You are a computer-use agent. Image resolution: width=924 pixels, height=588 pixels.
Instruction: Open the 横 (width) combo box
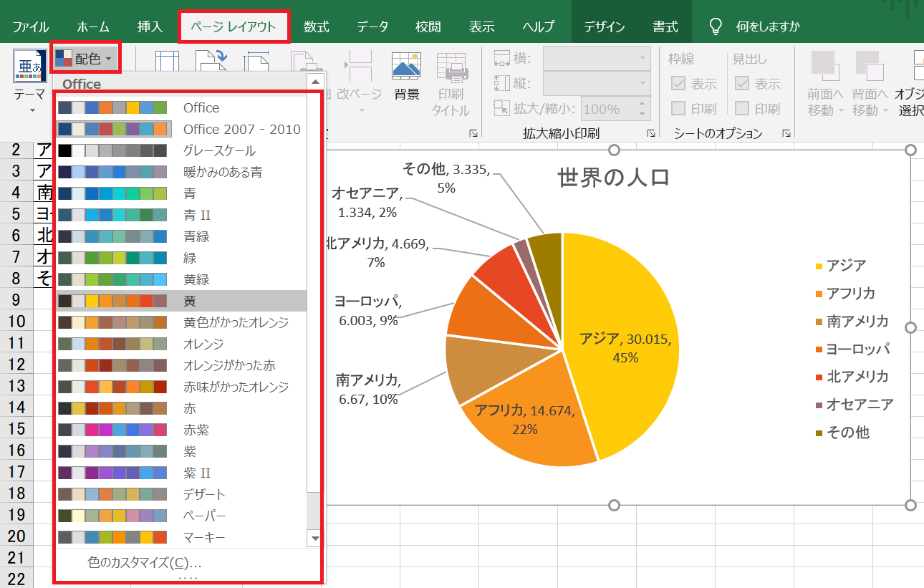(x=596, y=59)
